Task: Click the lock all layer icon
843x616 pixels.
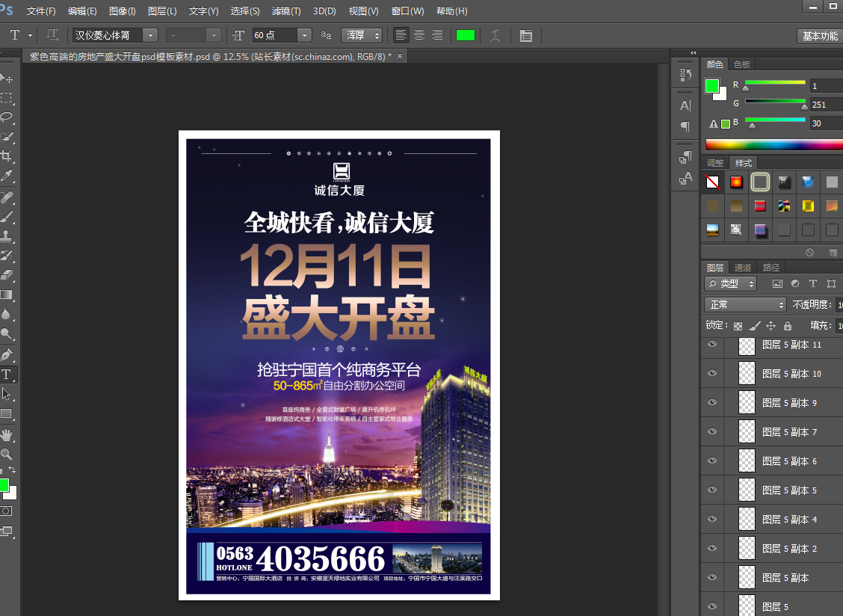Action: [787, 326]
